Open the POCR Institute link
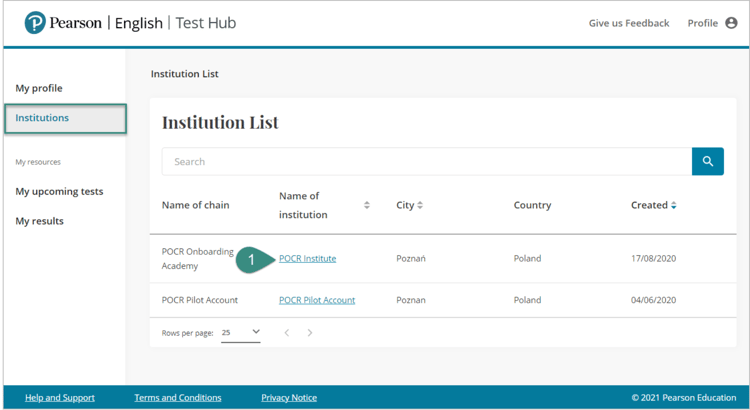The width and height of the screenshot is (750, 410). pos(307,258)
